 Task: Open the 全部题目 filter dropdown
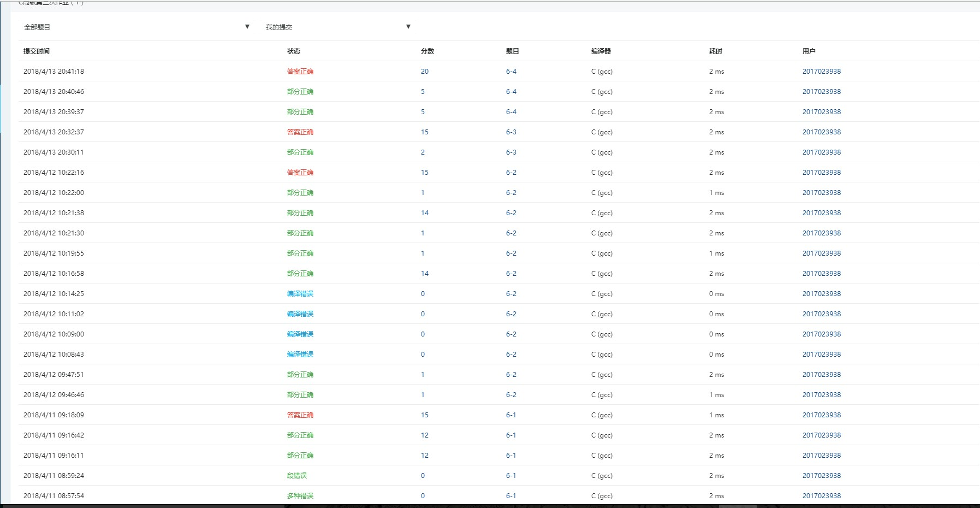pyautogui.click(x=136, y=27)
